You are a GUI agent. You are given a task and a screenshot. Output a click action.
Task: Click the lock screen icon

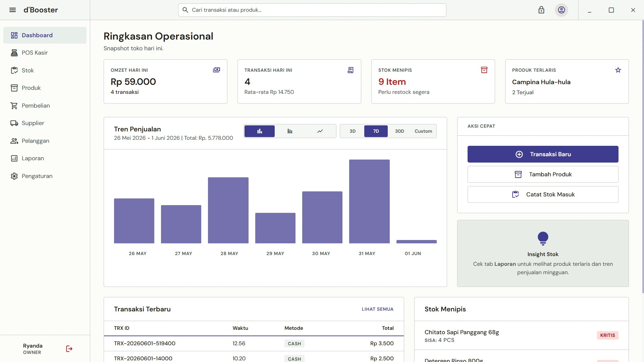[x=541, y=10]
